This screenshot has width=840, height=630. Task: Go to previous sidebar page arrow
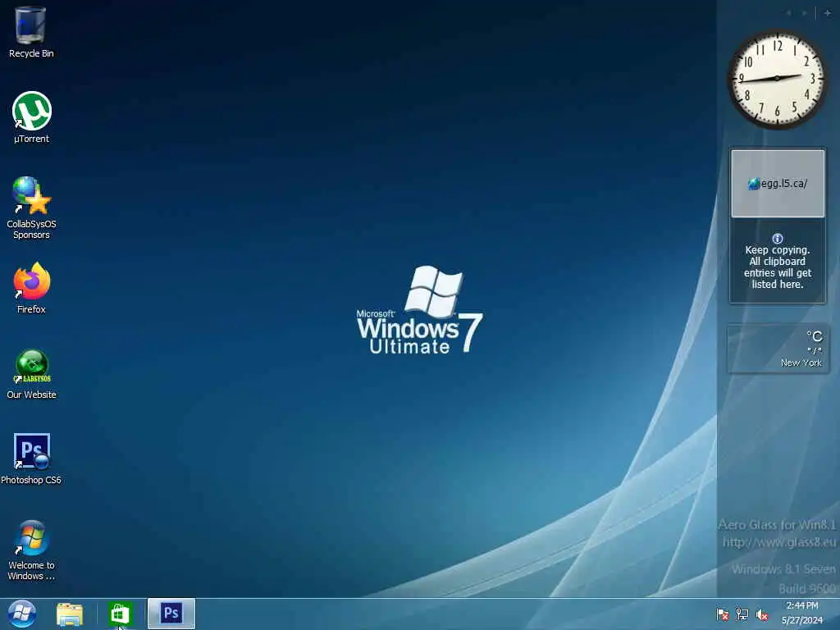tap(788, 13)
